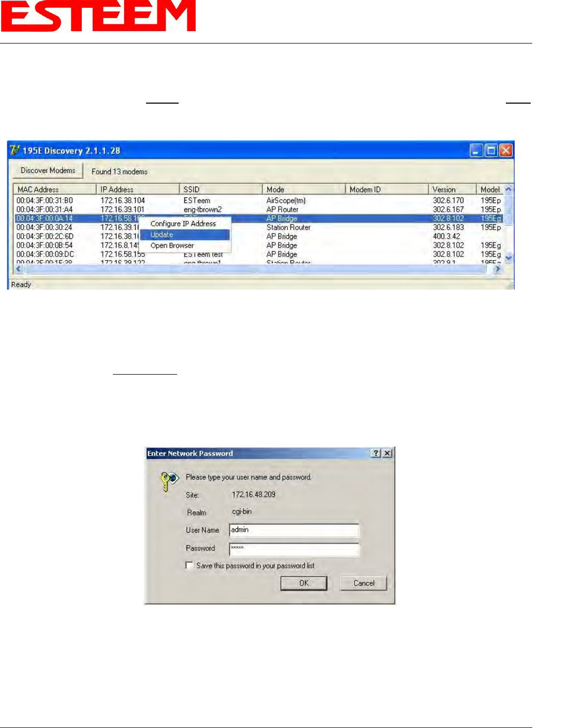
Task: Select row with MAC 00:04:3F:00:30:24
Action: tap(258, 227)
